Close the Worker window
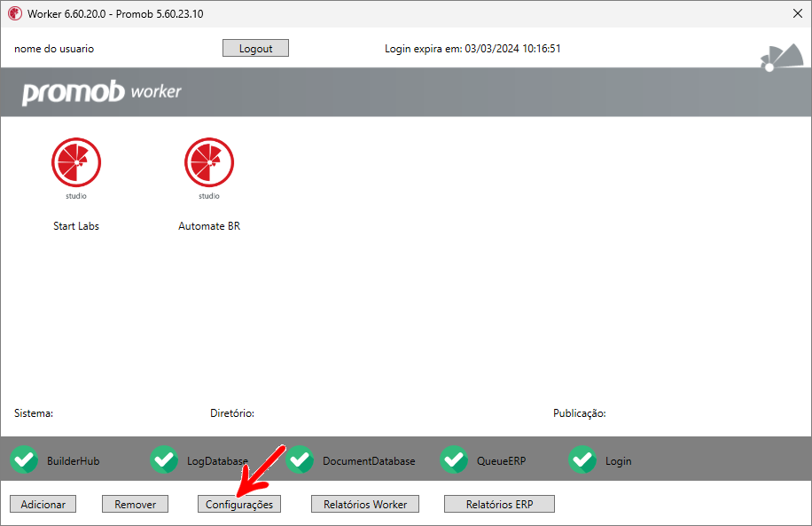 pyautogui.click(x=798, y=13)
